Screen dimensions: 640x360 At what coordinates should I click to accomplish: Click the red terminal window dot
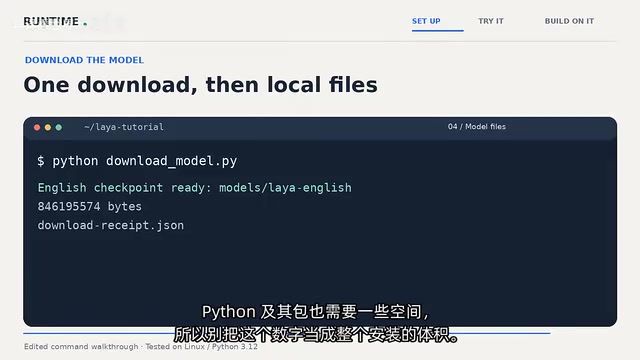(x=37, y=127)
